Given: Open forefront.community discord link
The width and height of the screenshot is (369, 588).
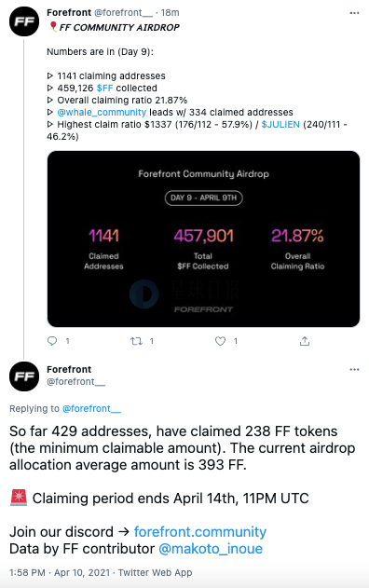Looking at the screenshot, I should point(200,532).
